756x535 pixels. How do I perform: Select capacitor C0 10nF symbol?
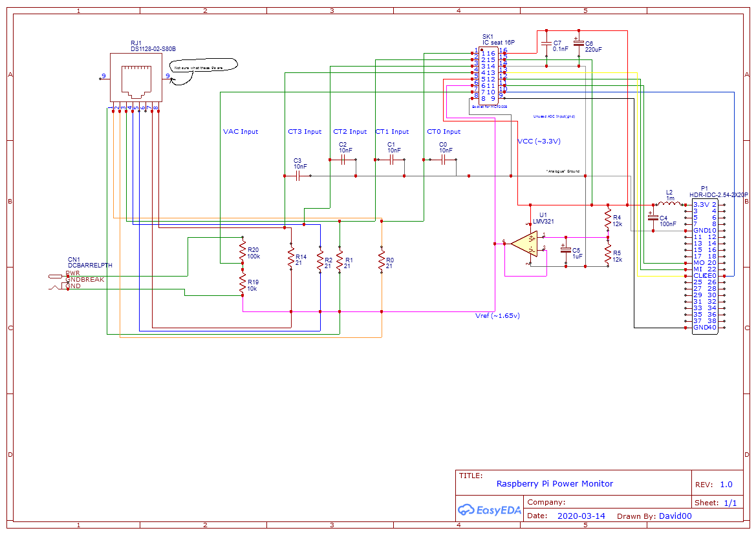(x=442, y=160)
